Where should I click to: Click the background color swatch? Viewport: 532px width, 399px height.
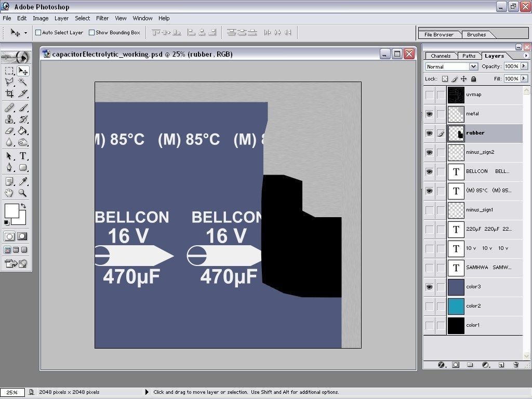click(x=22, y=220)
